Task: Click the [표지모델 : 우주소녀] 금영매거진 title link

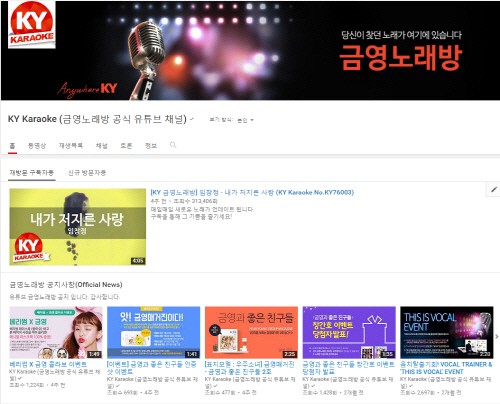Action: [x=249, y=368]
